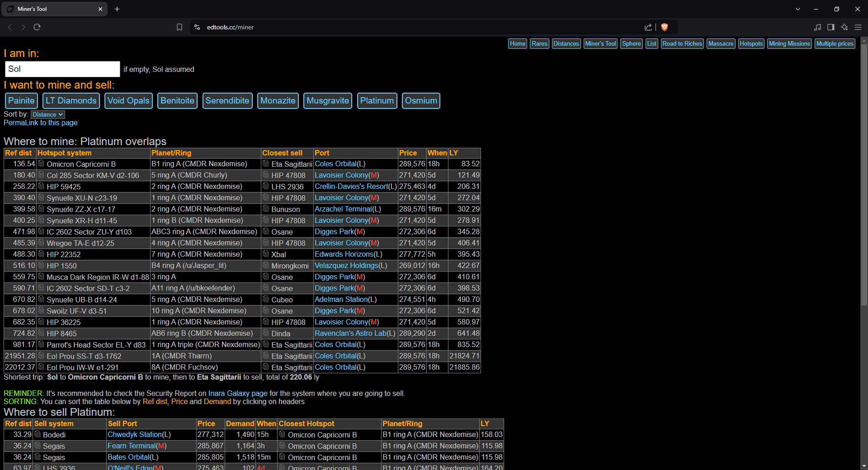Toggle the browser sidebar panel icon
This screenshot has height=470, width=868.
[x=830, y=27]
